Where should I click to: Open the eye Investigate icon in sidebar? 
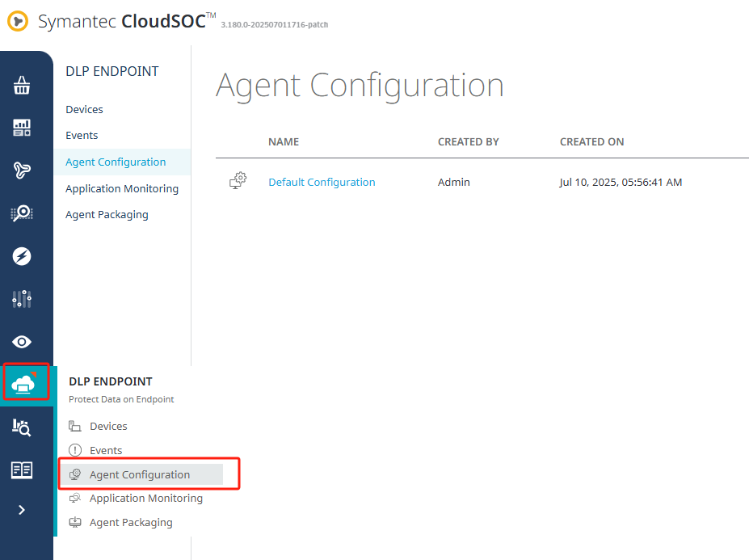(x=22, y=342)
